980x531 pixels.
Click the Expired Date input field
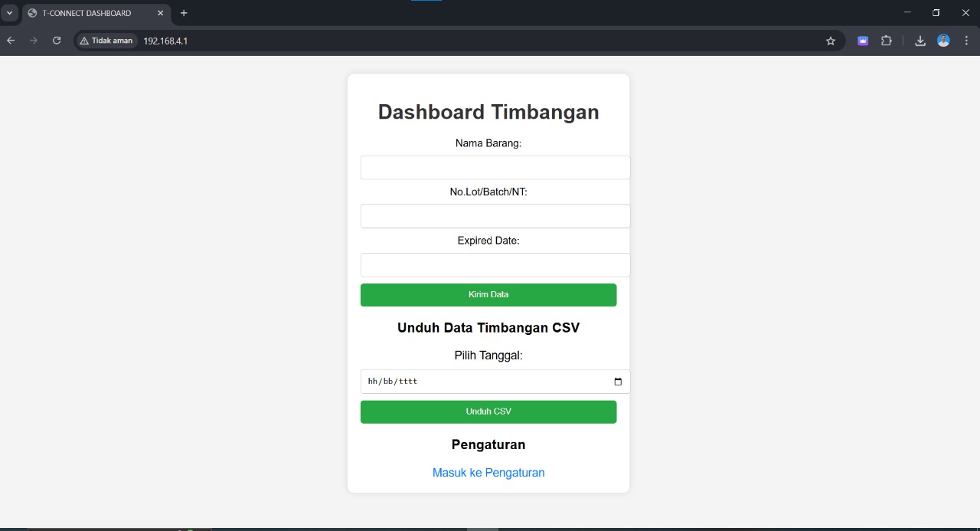(495, 265)
